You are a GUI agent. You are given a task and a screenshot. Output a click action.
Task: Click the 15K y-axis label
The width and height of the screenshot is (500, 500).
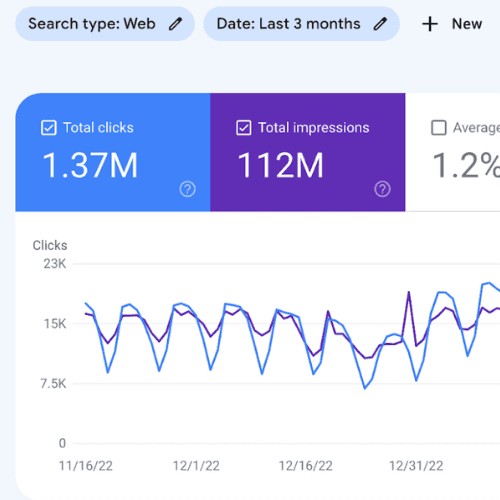(x=55, y=324)
